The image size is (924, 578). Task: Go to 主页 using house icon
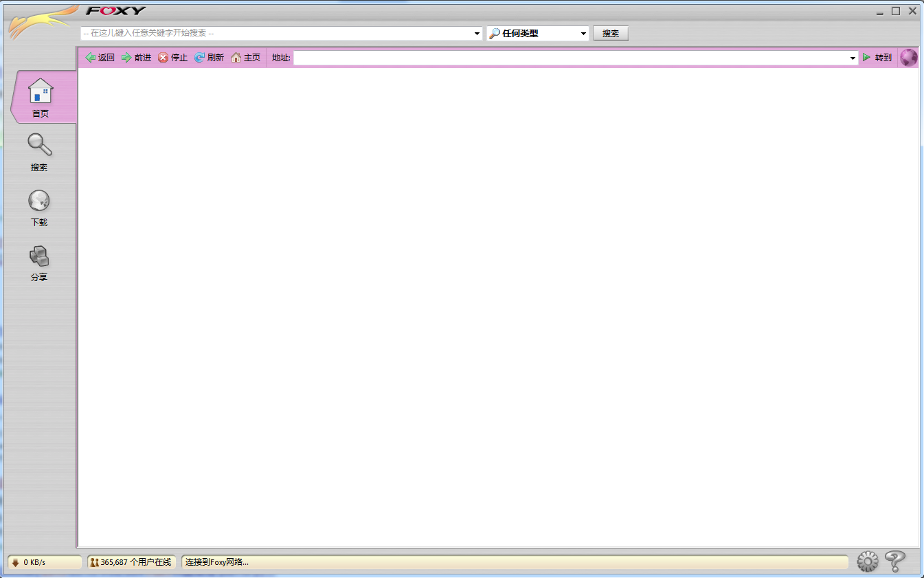(x=236, y=58)
